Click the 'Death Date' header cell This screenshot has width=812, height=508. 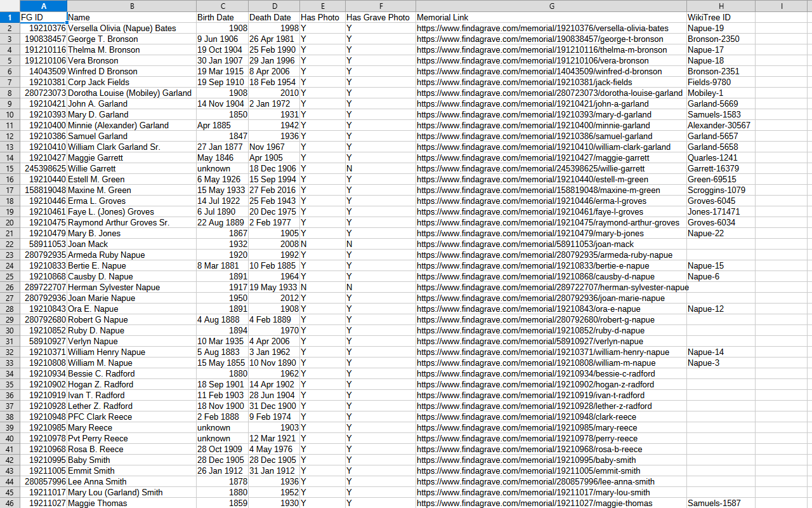point(274,17)
